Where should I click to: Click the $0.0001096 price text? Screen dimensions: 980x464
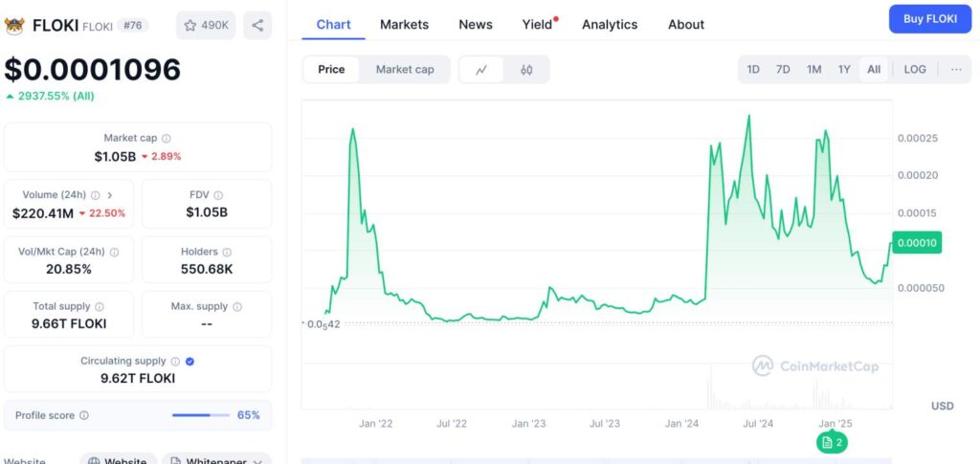click(93, 69)
